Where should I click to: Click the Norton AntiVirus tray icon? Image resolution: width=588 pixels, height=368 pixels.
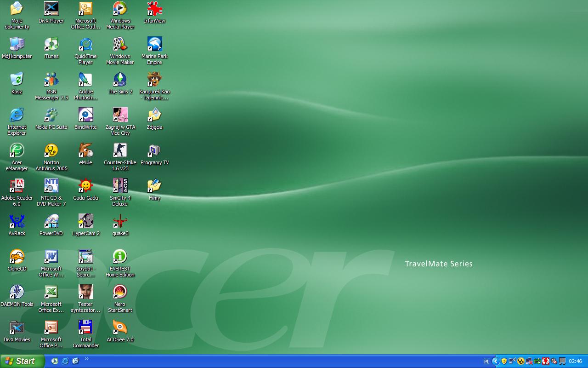520,361
